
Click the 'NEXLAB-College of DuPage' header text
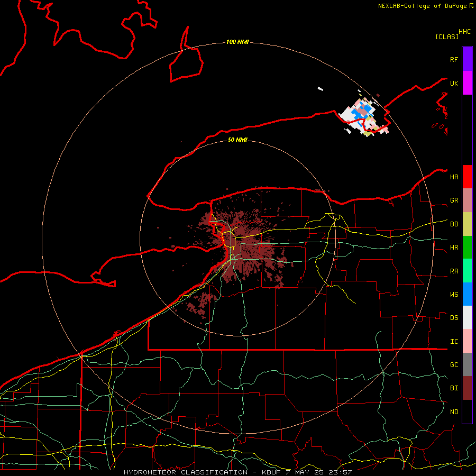click(423, 6)
